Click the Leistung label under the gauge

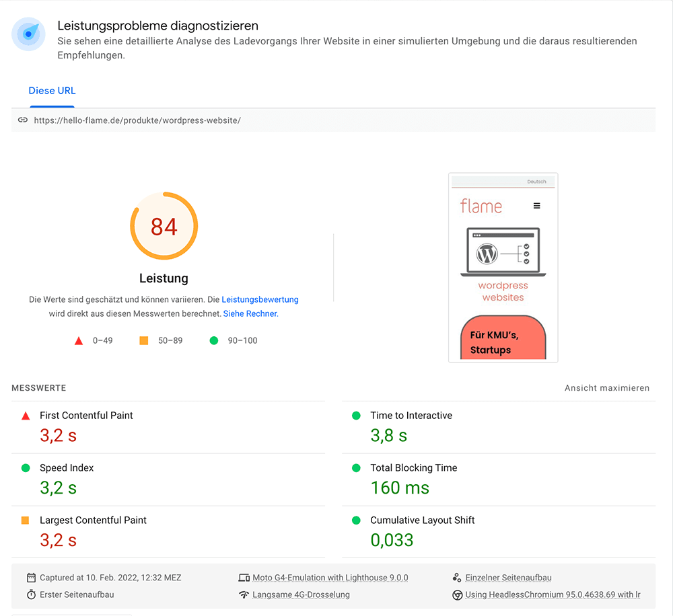(164, 278)
